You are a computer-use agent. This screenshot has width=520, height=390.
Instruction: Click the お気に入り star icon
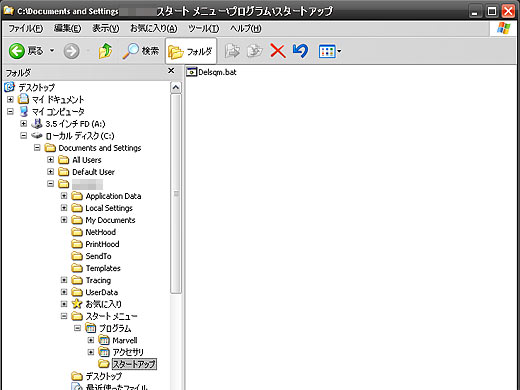pyautogui.click(x=77, y=304)
